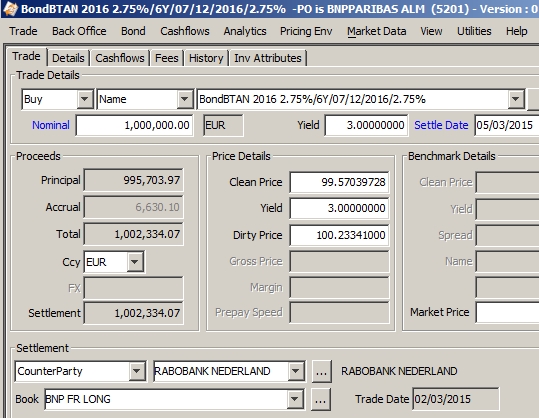539x418 pixels.
Task: Click the application icon in the title bar
Action: point(10,8)
